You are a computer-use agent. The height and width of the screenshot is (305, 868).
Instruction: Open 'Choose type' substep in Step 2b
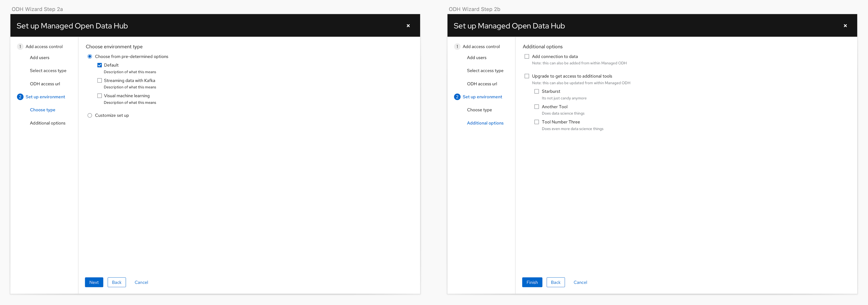(x=479, y=110)
